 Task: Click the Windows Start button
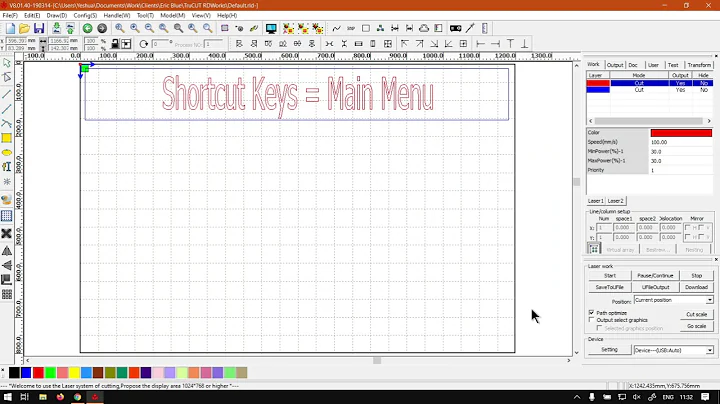coord(8,397)
